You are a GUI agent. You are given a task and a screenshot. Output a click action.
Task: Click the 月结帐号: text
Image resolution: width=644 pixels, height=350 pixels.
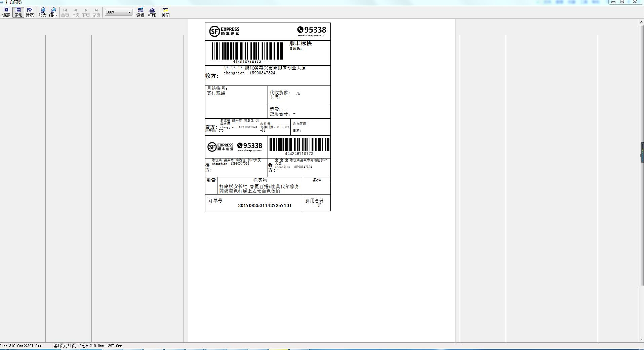(x=217, y=88)
